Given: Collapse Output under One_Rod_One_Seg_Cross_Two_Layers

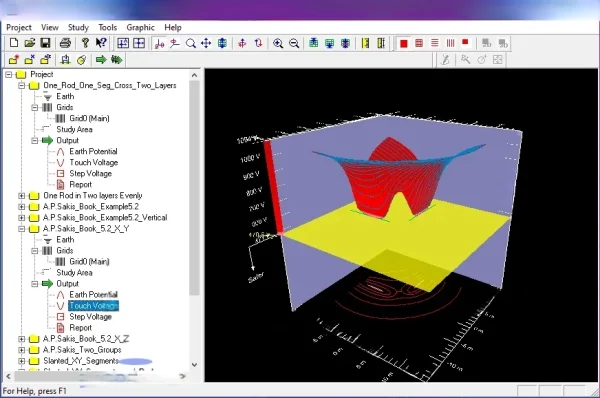Looking at the screenshot, I should coord(35,140).
